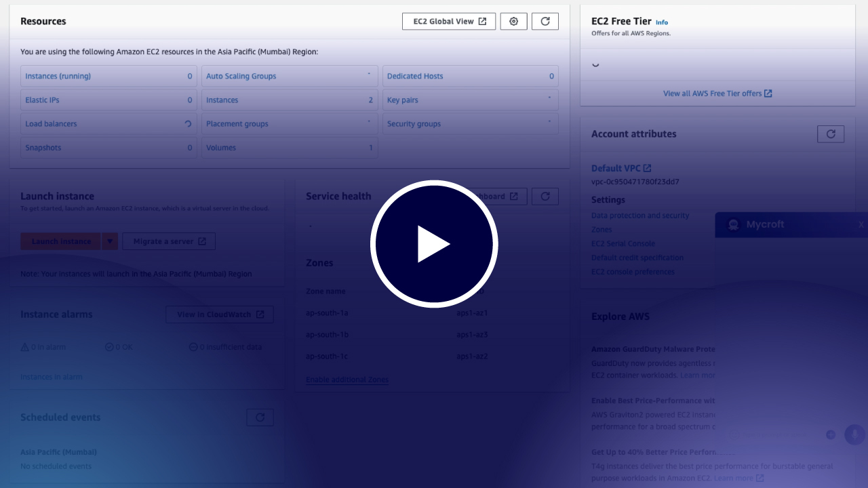Image resolution: width=868 pixels, height=488 pixels.
Task: Select the VPC ID vpc-0c950471780f23dd7
Action: pyautogui.click(x=635, y=182)
